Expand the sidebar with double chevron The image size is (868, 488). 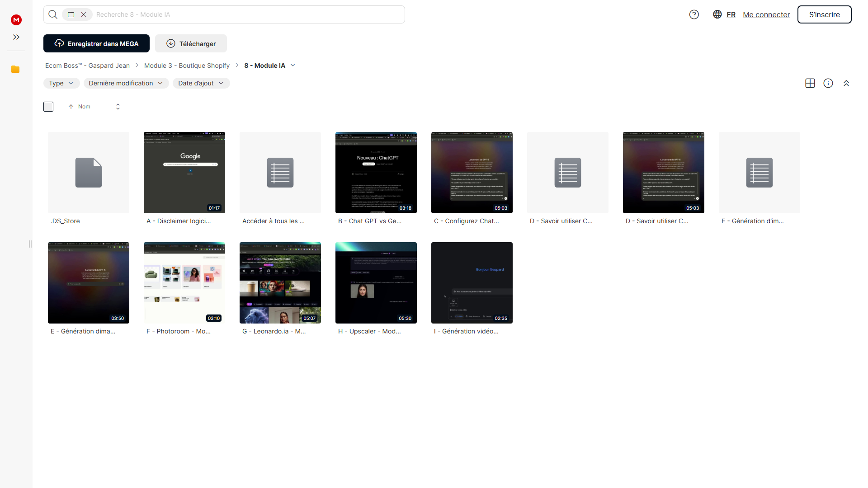point(16,37)
